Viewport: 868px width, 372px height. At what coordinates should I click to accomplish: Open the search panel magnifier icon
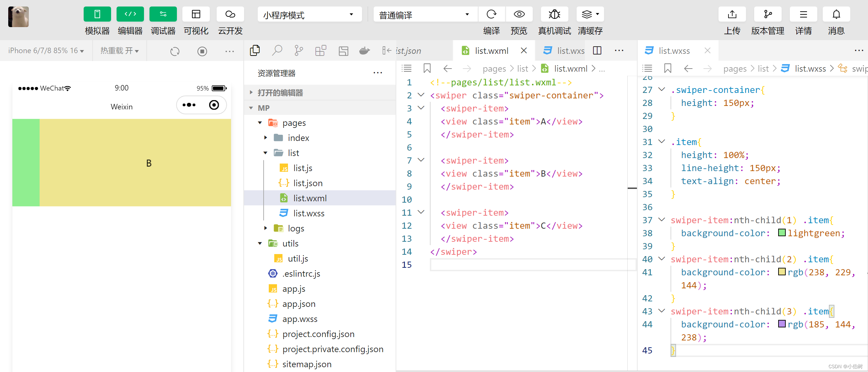pos(277,51)
